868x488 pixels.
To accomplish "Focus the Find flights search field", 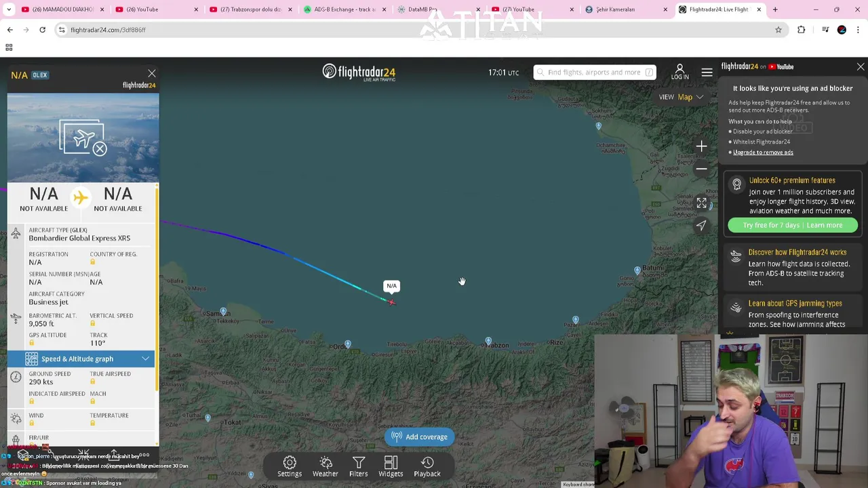I will [594, 73].
